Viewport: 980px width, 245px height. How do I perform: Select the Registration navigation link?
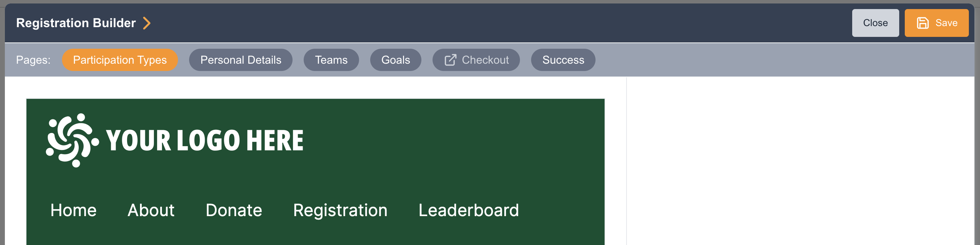340,211
